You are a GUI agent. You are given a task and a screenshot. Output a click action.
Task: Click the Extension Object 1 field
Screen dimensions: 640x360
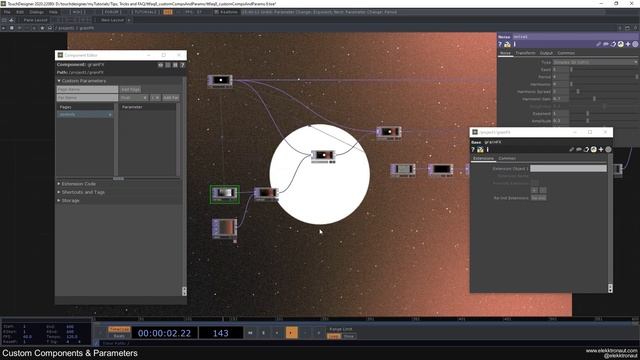[x=568, y=168]
